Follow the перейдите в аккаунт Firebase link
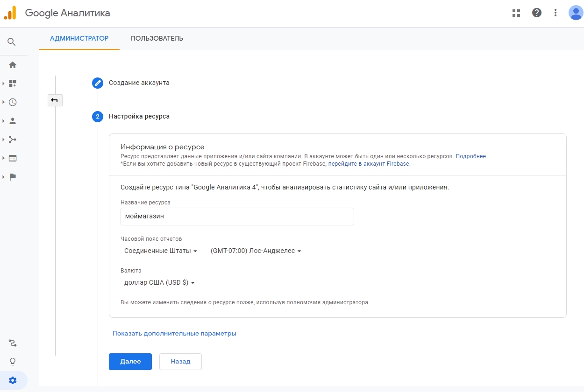Viewport: 584px width, 392px height. point(369,164)
